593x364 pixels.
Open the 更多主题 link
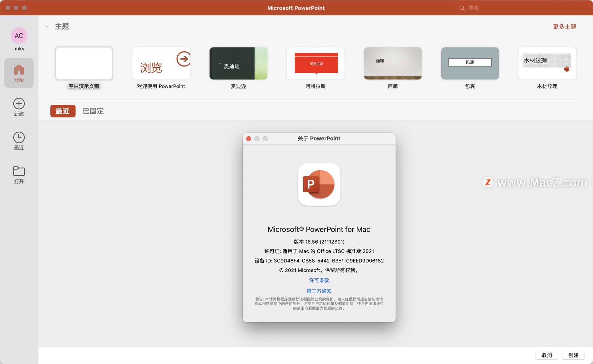click(x=564, y=27)
